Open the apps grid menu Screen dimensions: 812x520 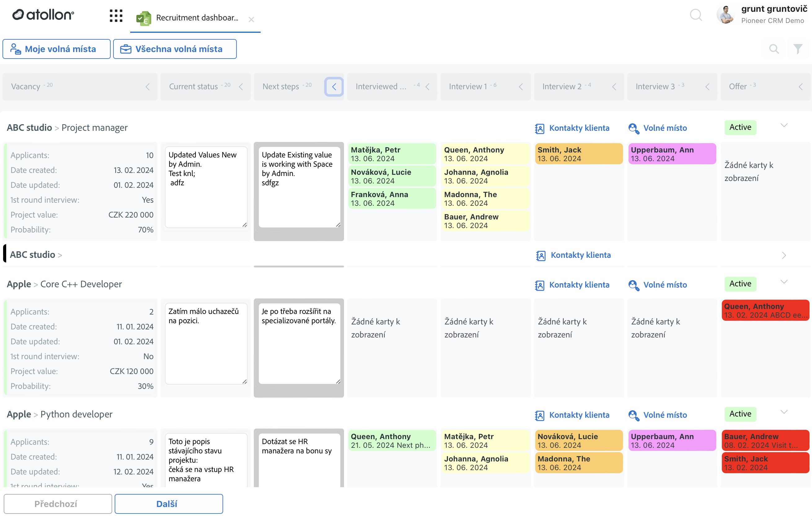point(116,15)
